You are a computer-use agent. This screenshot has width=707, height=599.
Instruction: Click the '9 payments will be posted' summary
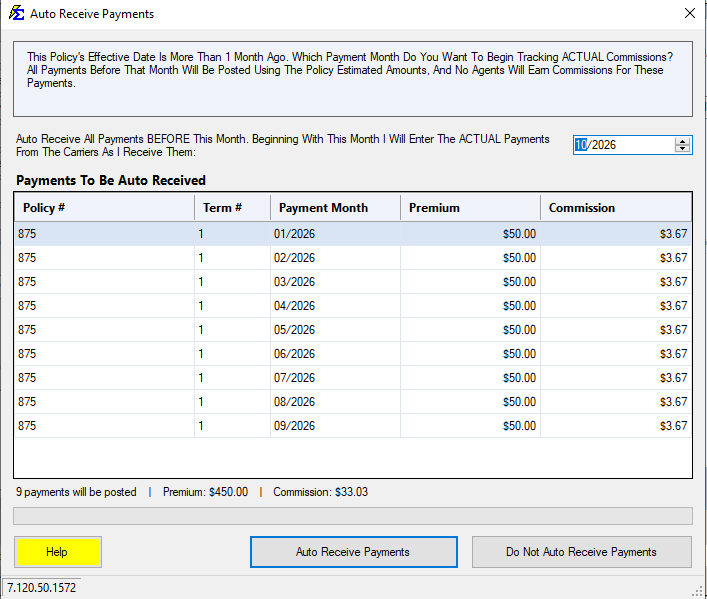[x=76, y=492]
